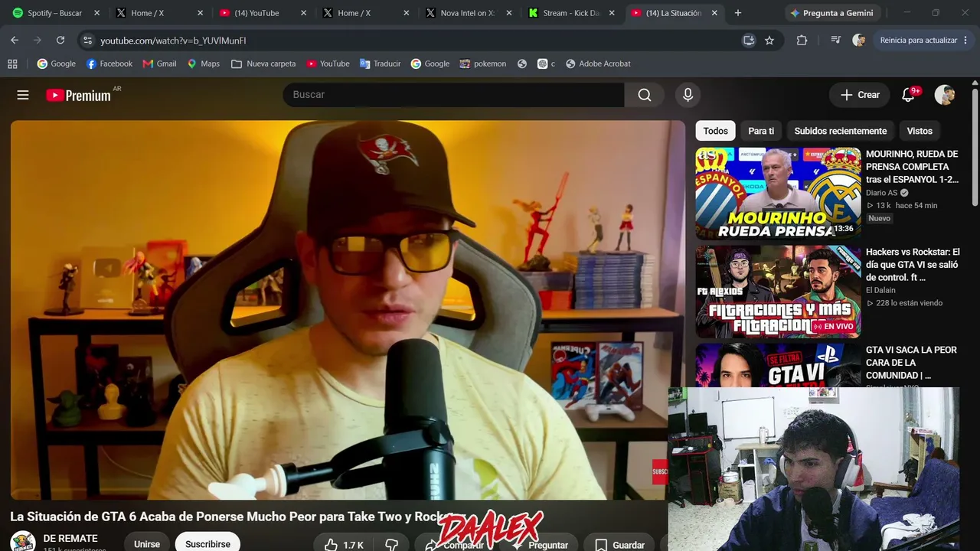
Task: Click the search magnifier button
Action: point(645,95)
